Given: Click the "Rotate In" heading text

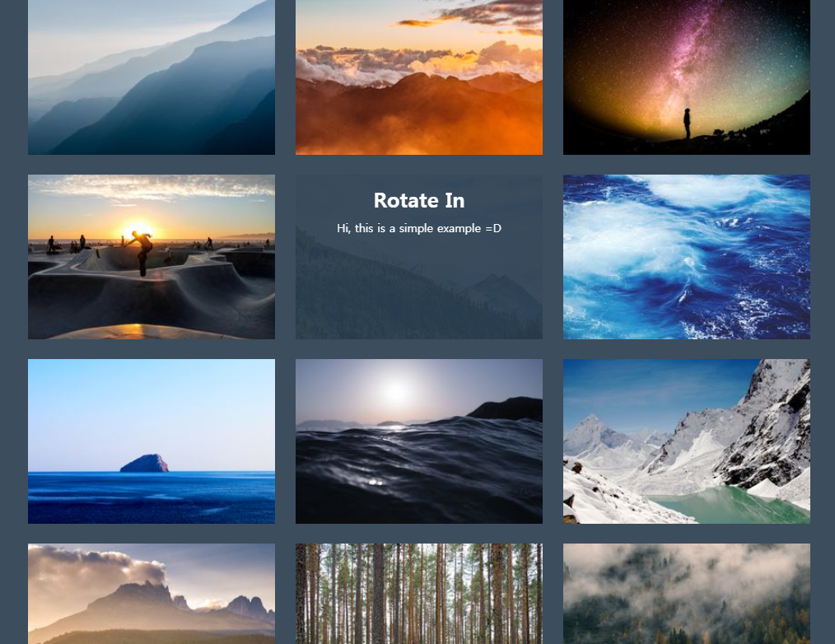Looking at the screenshot, I should tap(419, 200).
